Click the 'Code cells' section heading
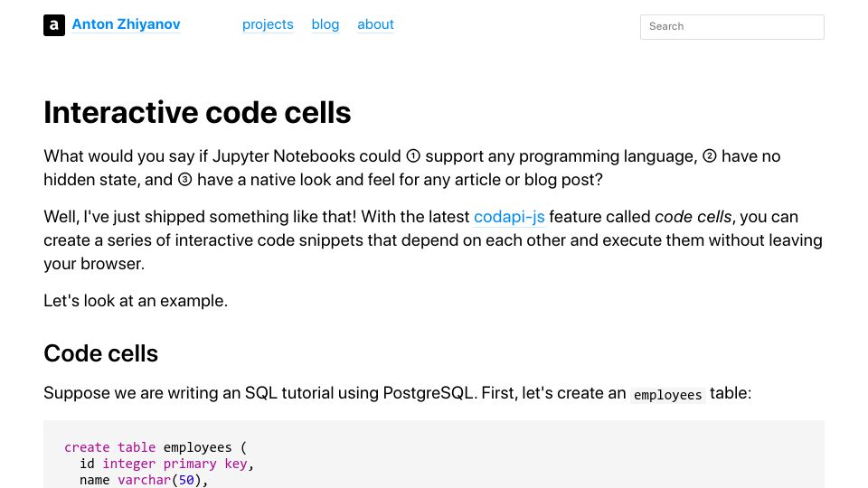This screenshot has height=488, width=868. [x=100, y=353]
